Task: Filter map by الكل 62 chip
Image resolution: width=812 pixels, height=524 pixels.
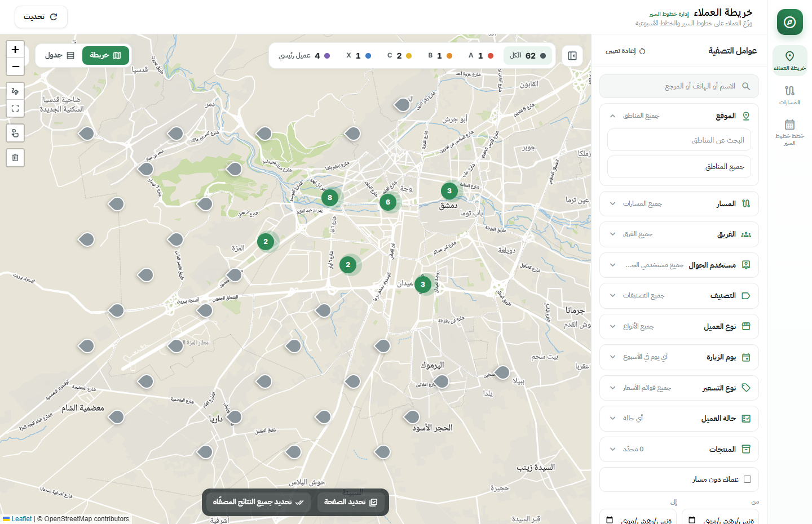Action: pos(528,56)
